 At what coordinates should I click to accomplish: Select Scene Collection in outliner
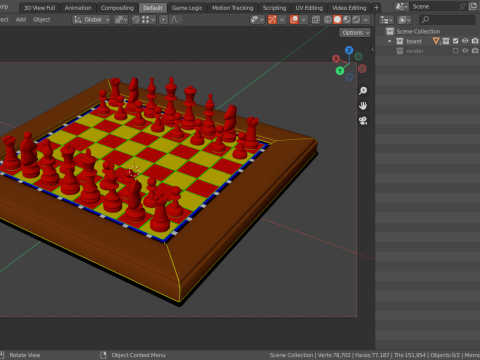(x=418, y=31)
